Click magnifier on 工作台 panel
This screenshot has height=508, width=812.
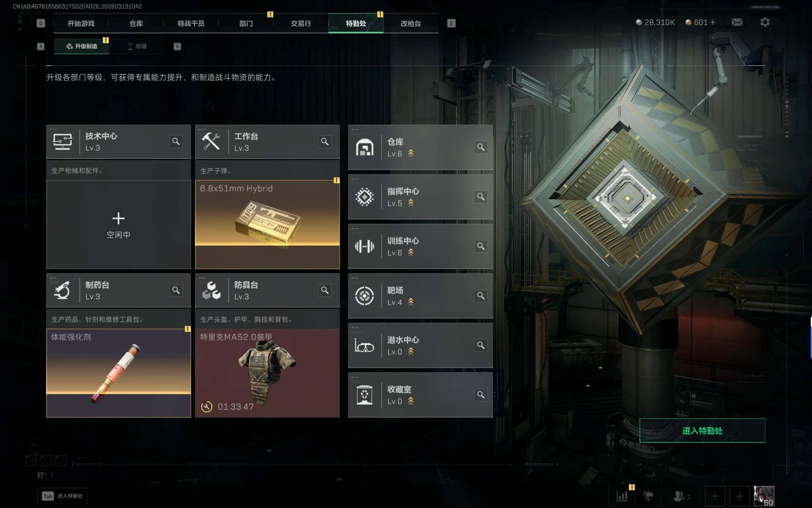pos(325,141)
